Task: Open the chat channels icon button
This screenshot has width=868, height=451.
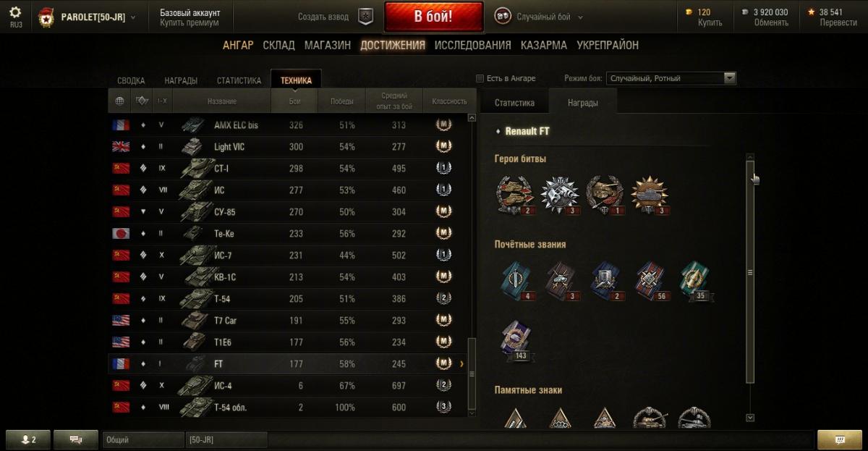Action: click(75, 439)
